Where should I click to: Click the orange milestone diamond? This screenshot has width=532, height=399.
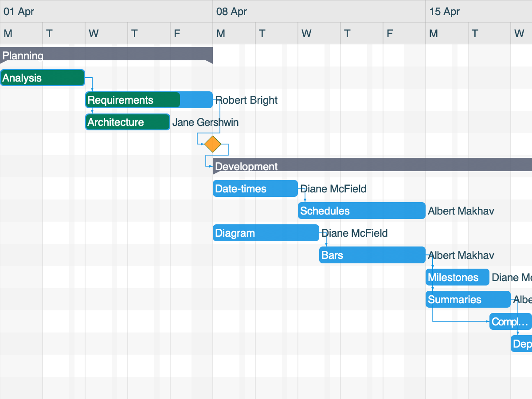(213, 144)
